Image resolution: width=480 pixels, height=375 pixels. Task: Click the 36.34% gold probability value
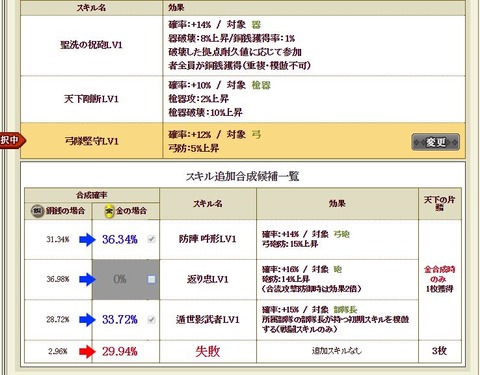(x=120, y=239)
